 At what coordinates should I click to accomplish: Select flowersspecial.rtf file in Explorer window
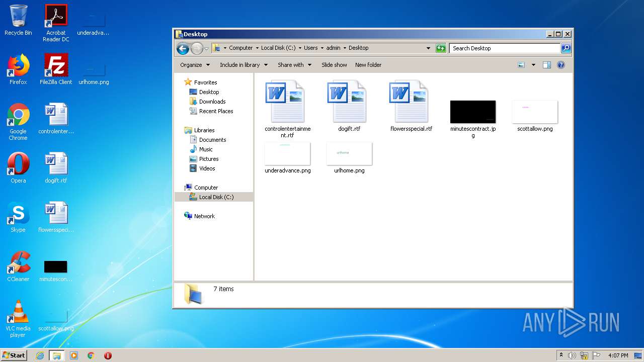(x=411, y=106)
